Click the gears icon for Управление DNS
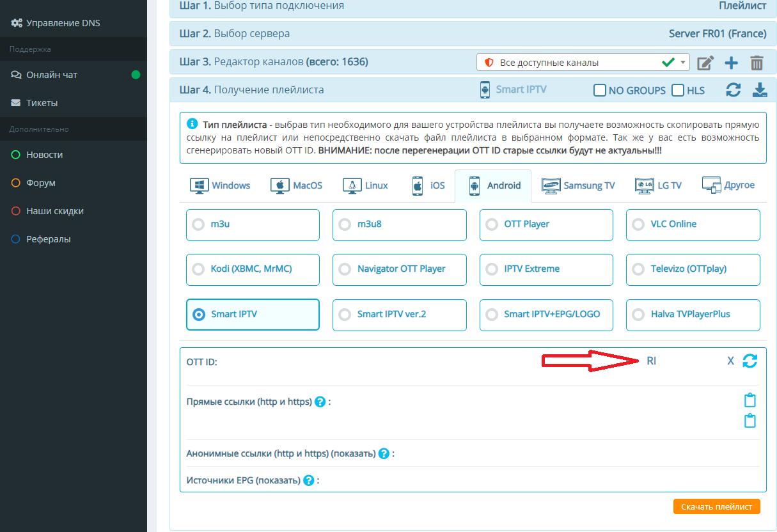Image resolution: width=777 pixels, height=532 pixels. click(x=16, y=23)
